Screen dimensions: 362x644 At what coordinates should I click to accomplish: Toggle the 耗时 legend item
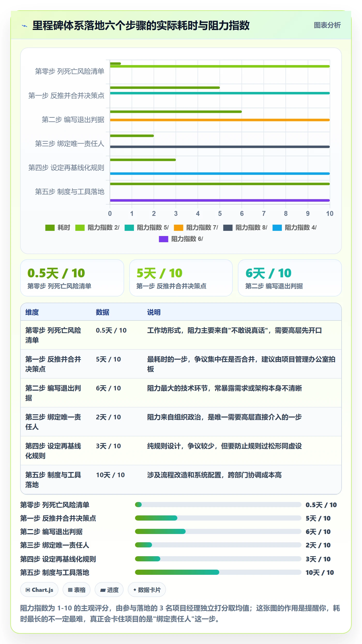coord(58,227)
